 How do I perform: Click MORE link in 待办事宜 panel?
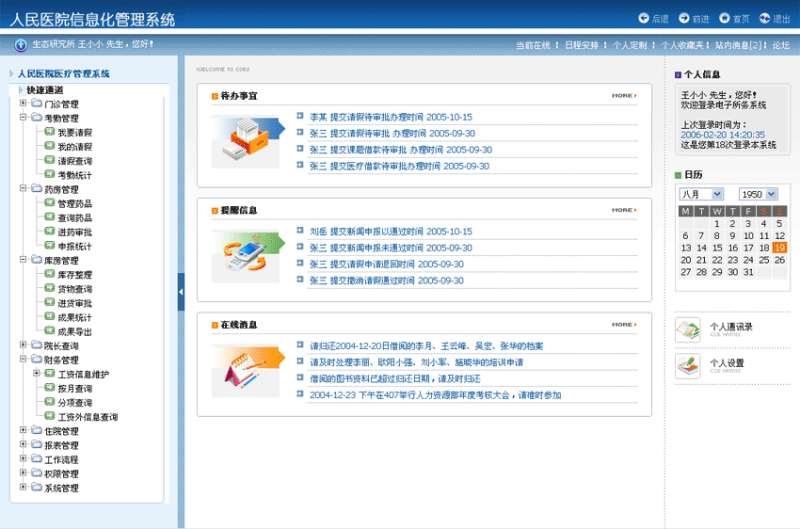pyautogui.click(x=623, y=96)
